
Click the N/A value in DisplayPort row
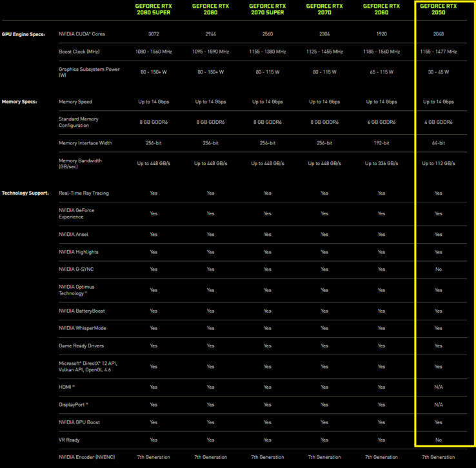(439, 405)
